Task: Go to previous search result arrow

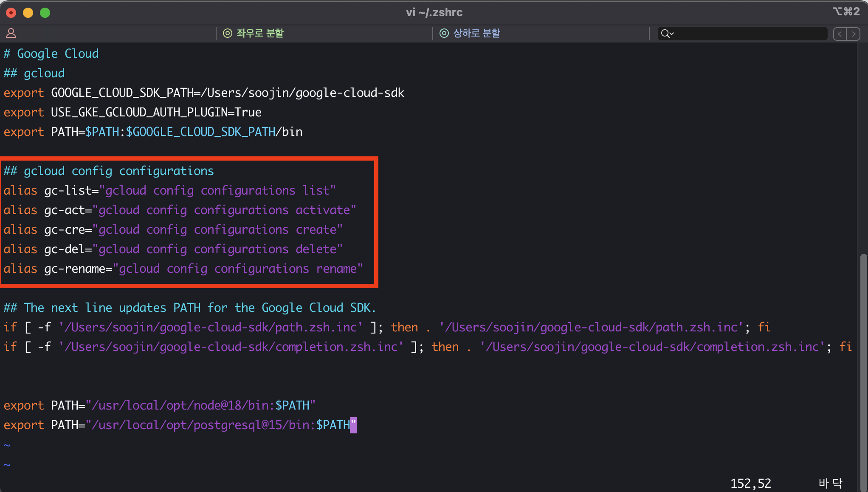Action: (x=840, y=34)
